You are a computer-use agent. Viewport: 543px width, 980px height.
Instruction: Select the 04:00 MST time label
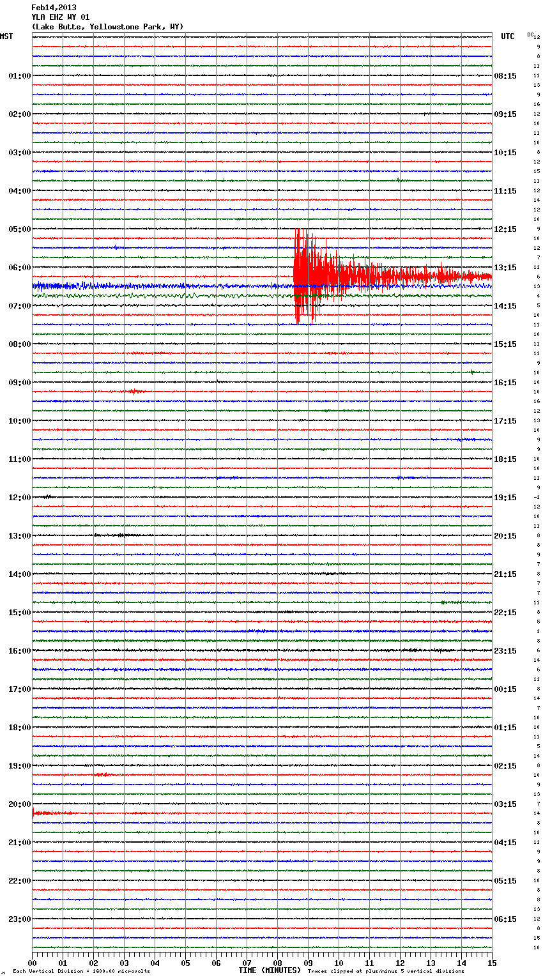(x=19, y=191)
